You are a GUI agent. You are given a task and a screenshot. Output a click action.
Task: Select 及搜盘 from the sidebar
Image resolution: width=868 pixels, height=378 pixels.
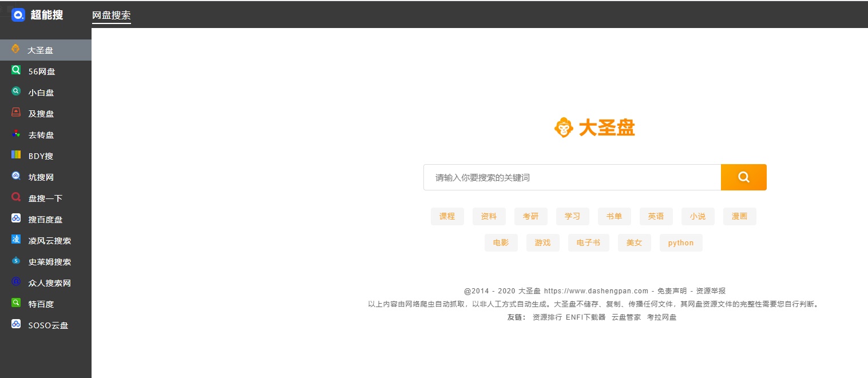coord(40,113)
